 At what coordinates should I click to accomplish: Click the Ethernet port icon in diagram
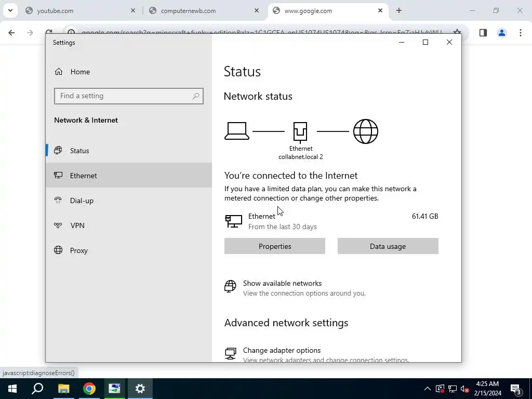(x=300, y=131)
